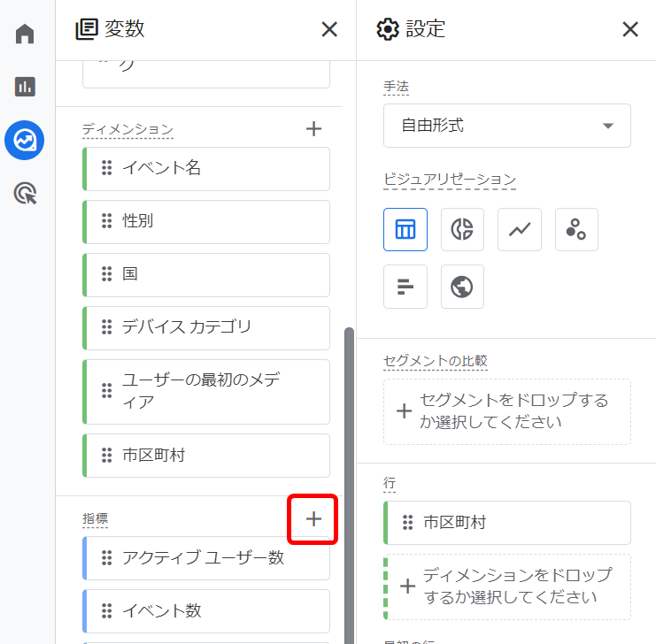Select the geo map visualization

pos(462,287)
